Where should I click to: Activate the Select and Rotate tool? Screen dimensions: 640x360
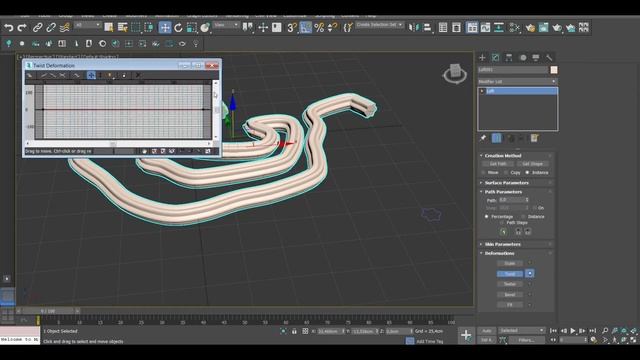[178, 27]
